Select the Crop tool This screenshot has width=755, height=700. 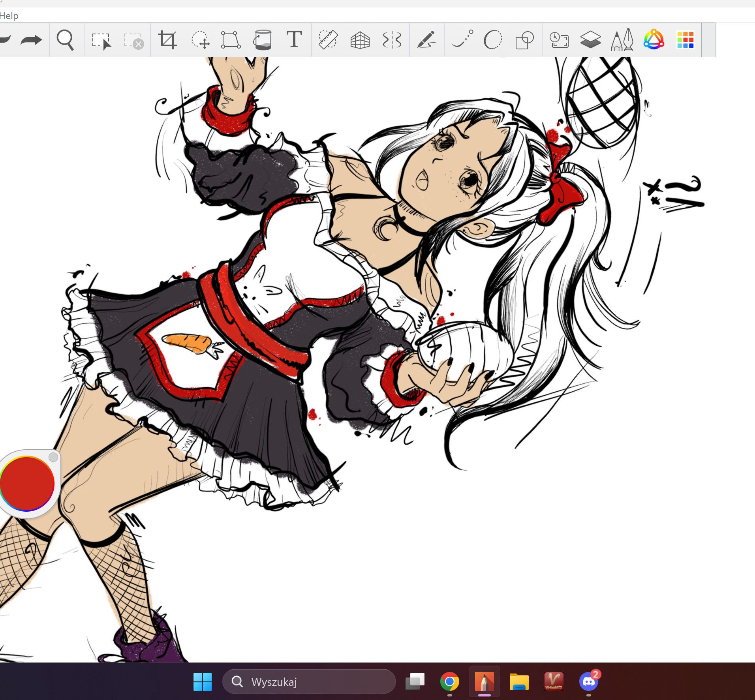point(167,40)
